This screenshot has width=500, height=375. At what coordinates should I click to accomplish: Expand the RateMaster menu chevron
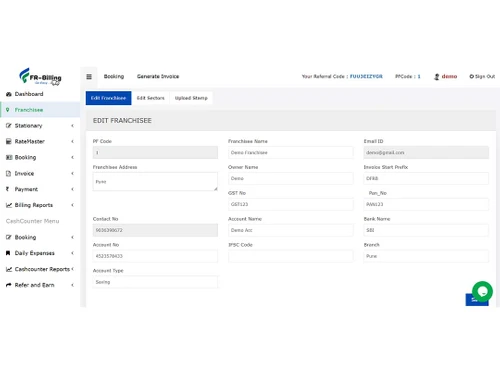(72, 141)
